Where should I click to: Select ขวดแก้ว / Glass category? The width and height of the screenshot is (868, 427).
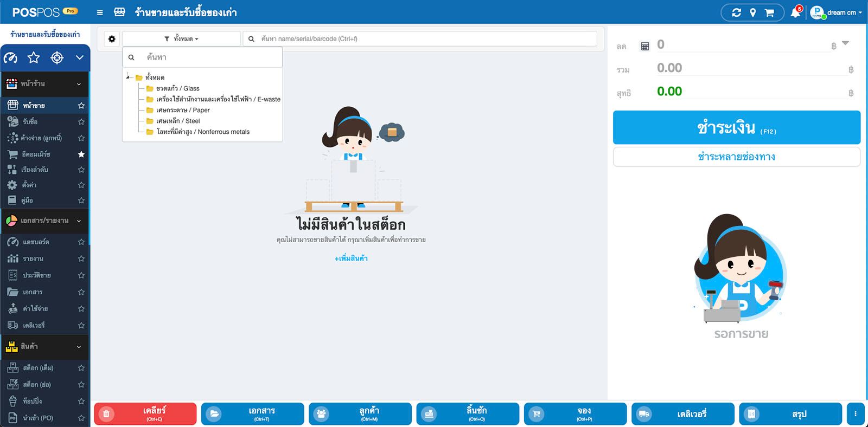pos(177,88)
